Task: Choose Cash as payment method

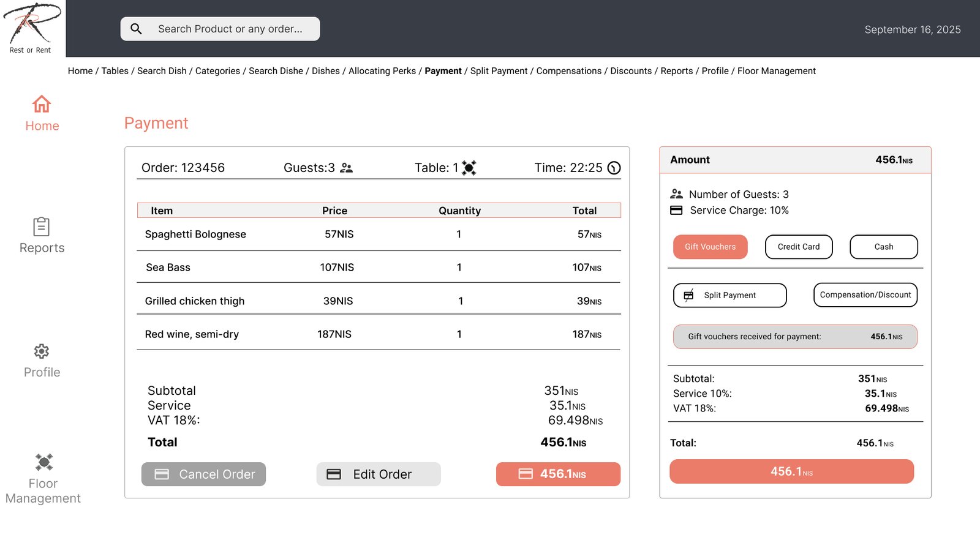Action: click(x=883, y=247)
